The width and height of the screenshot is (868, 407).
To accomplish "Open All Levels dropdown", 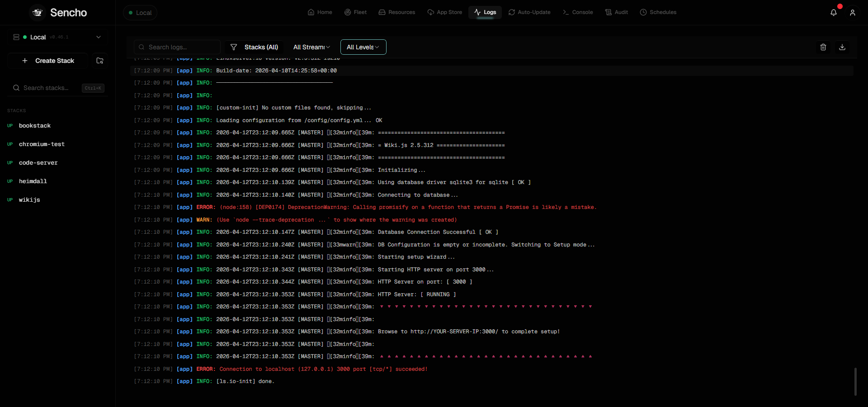I will [x=363, y=47].
